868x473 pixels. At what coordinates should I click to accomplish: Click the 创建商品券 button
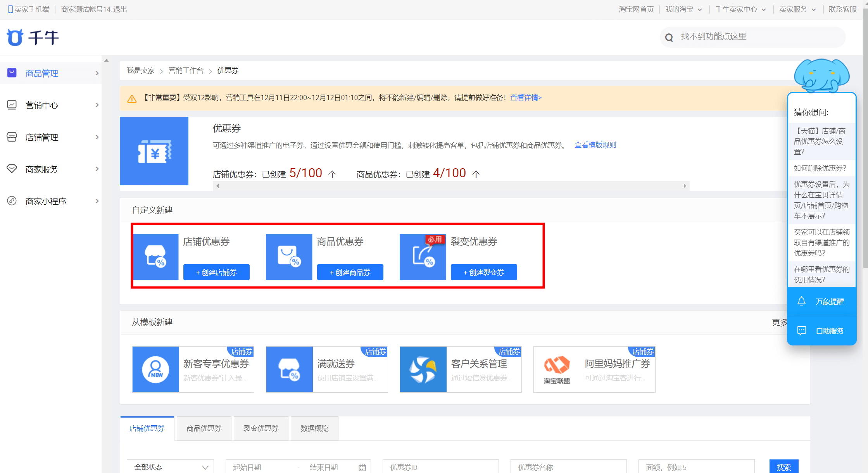tap(350, 272)
